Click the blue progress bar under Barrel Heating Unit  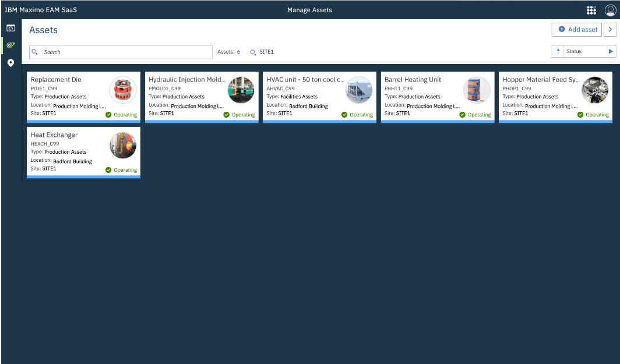[x=438, y=120]
